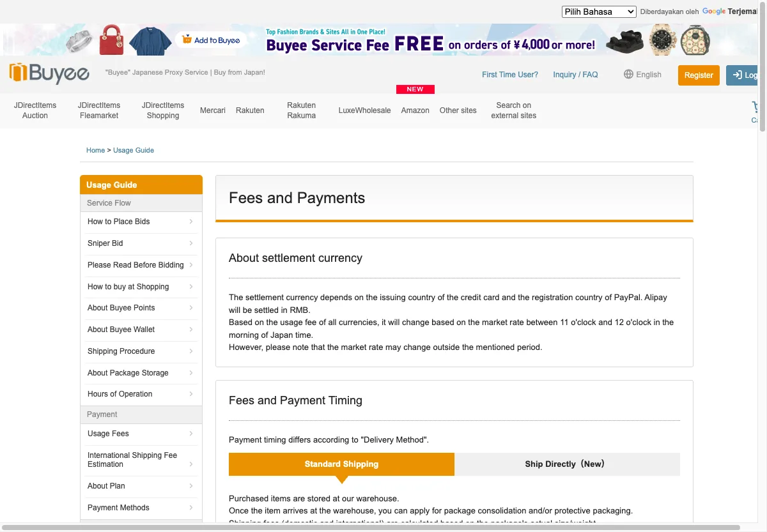
Task: Open JDirectItems Fleamarket menu
Action: coord(99,110)
